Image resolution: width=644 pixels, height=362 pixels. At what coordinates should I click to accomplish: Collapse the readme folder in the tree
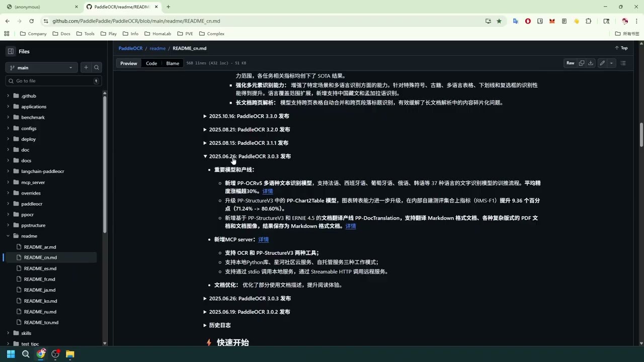[x=8, y=236]
